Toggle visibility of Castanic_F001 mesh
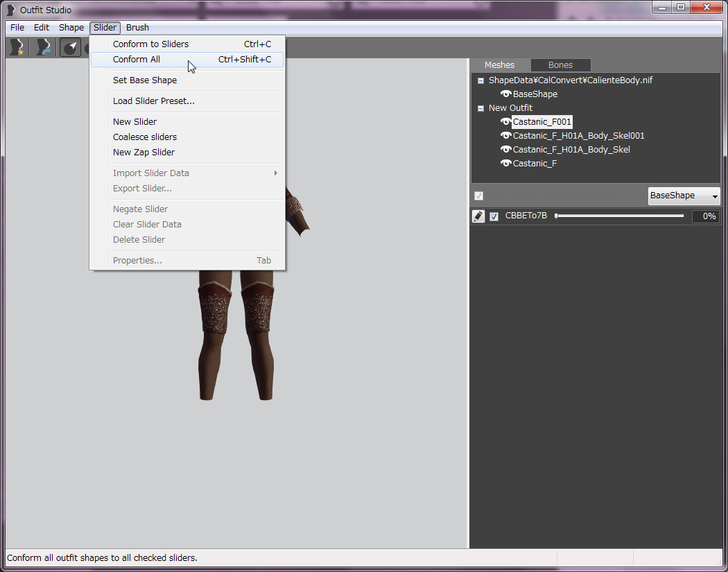 point(506,122)
